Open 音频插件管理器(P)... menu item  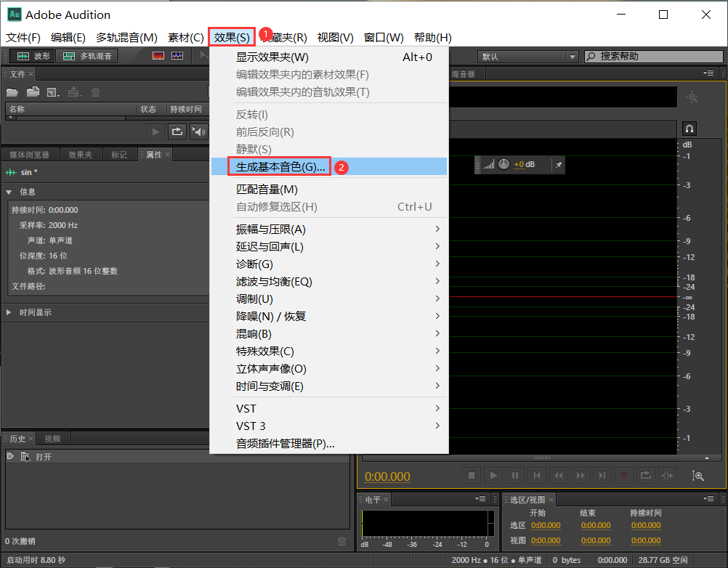[328, 444]
